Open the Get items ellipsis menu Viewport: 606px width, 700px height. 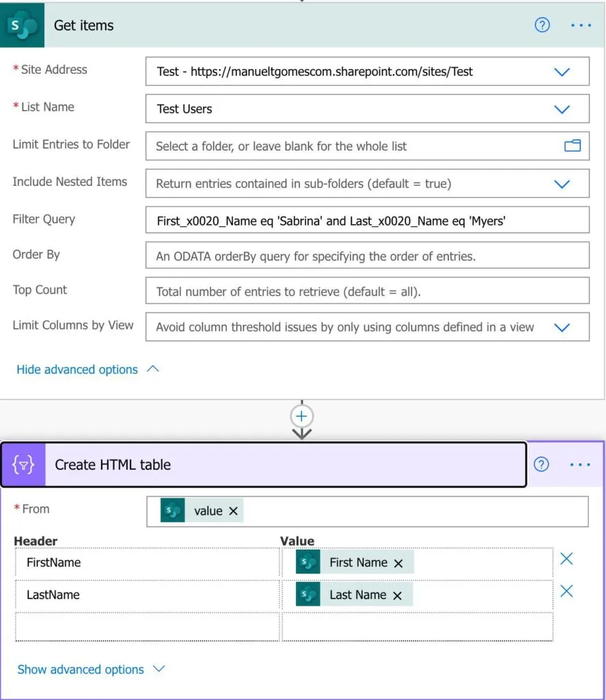(581, 25)
